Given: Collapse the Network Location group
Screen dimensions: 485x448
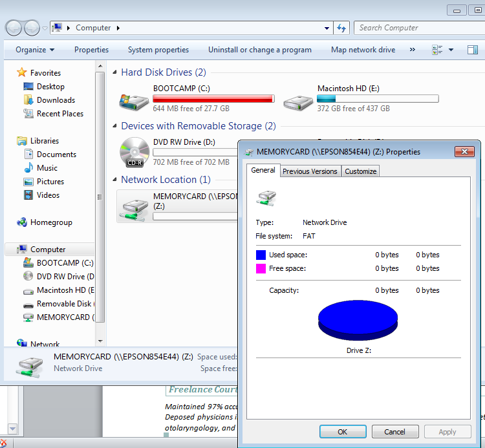Looking at the screenshot, I should [x=114, y=179].
